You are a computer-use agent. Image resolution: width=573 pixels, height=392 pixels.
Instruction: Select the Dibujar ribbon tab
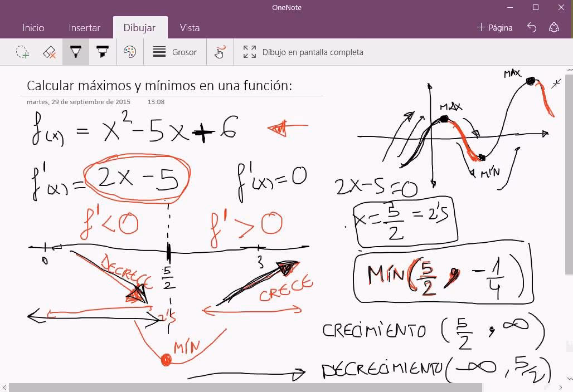pos(140,27)
